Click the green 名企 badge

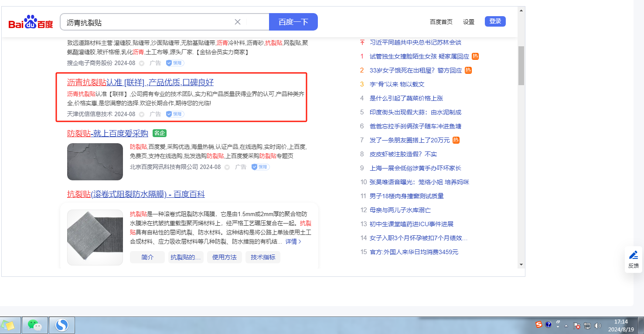click(x=160, y=133)
